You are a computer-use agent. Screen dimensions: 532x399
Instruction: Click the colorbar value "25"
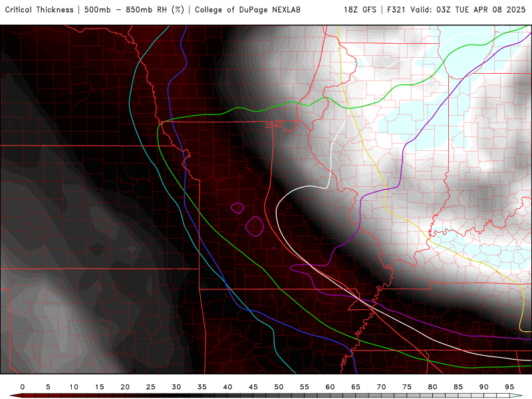coord(151,387)
